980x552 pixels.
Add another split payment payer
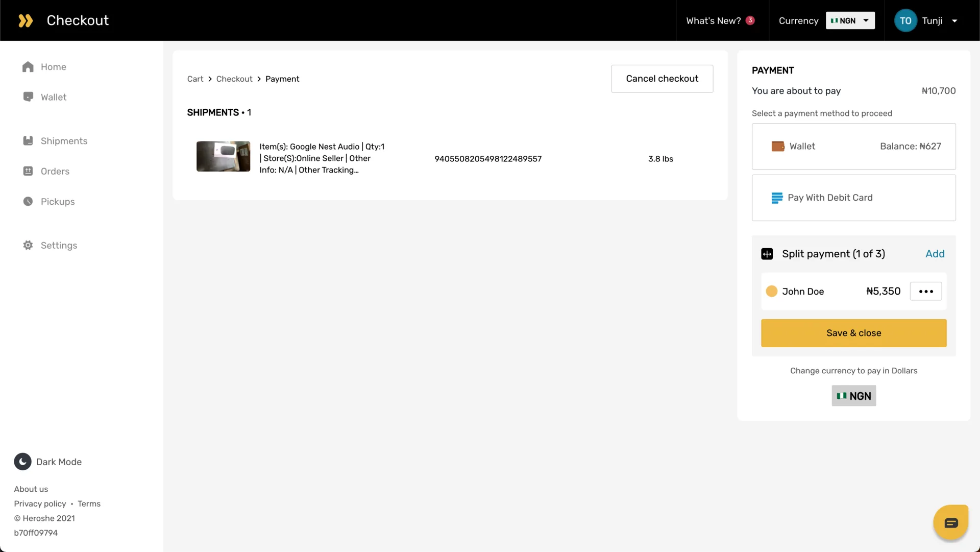[935, 254]
